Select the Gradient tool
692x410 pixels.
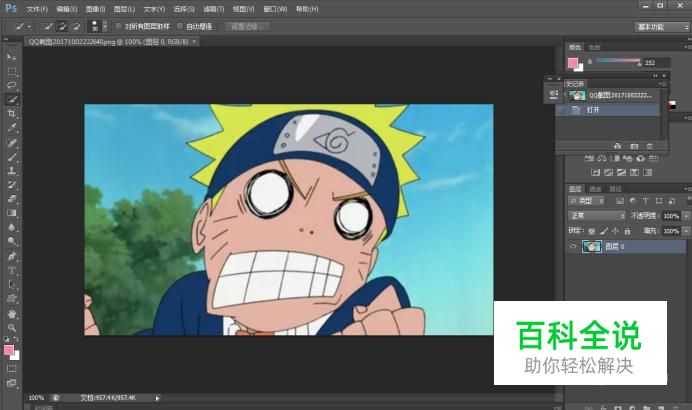[11, 213]
